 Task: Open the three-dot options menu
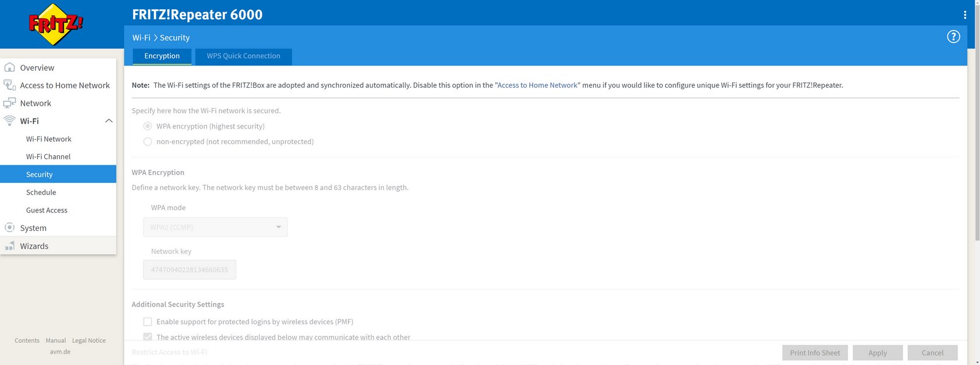coord(965,15)
